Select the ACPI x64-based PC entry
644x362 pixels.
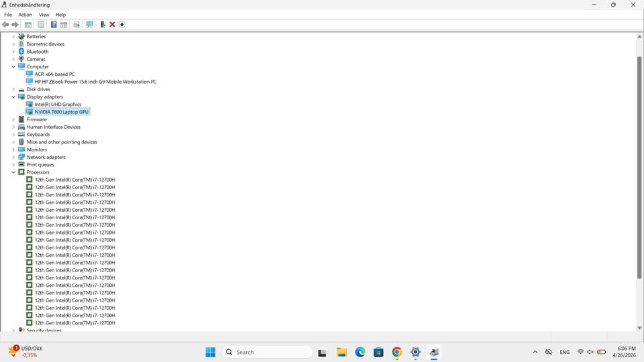point(54,74)
